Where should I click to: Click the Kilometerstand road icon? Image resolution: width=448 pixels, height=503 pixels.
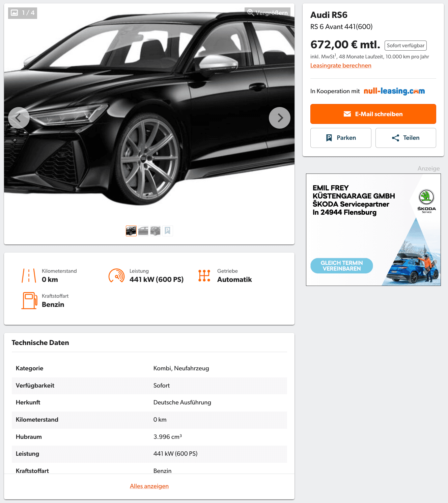[29, 275]
